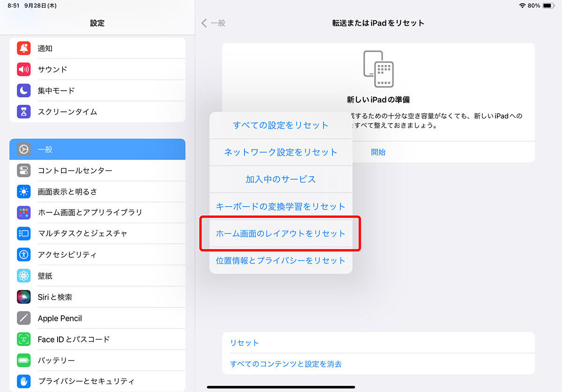Open プライバシーとセキュリティ row label
Screen dimensions: 562x392
pyautogui.click(x=86, y=381)
